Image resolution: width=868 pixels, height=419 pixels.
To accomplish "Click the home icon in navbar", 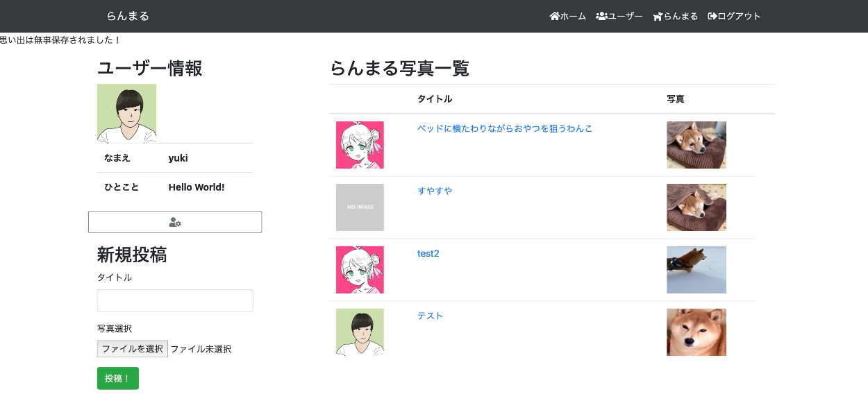I will (554, 16).
